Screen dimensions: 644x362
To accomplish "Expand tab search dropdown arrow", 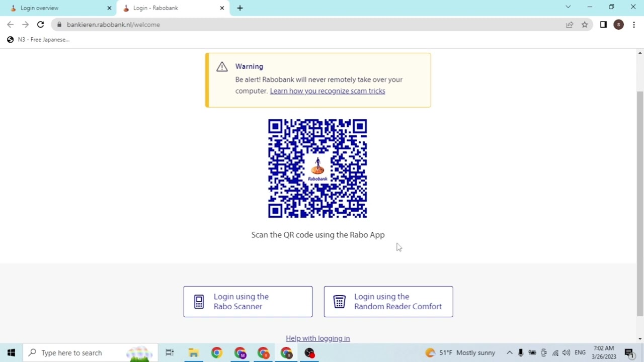I will pos(568,7).
